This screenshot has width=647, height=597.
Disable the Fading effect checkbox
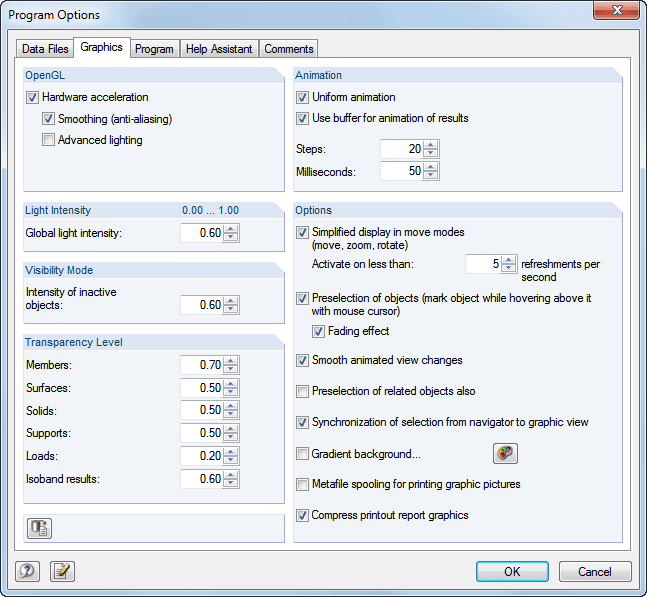click(318, 331)
